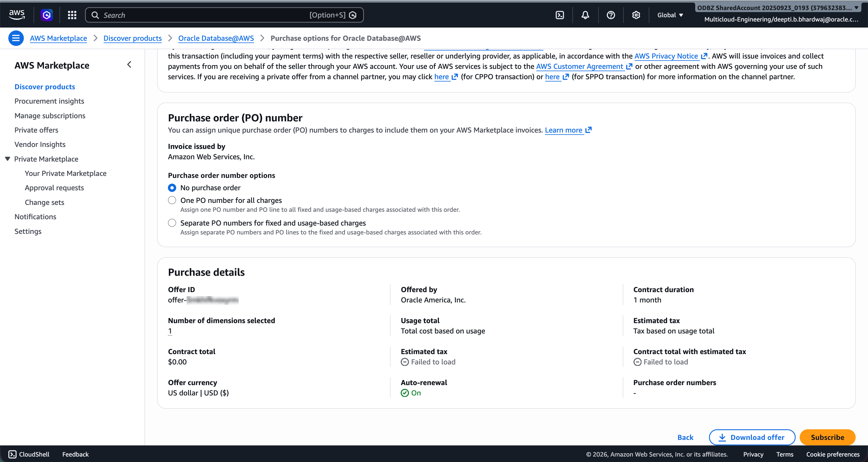Open Manage subscriptions

click(50, 116)
